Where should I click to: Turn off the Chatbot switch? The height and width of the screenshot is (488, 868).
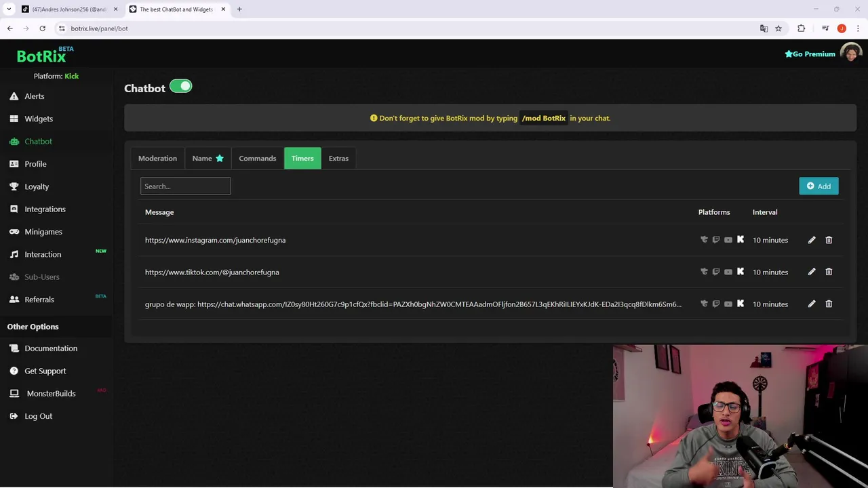click(x=181, y=86)
